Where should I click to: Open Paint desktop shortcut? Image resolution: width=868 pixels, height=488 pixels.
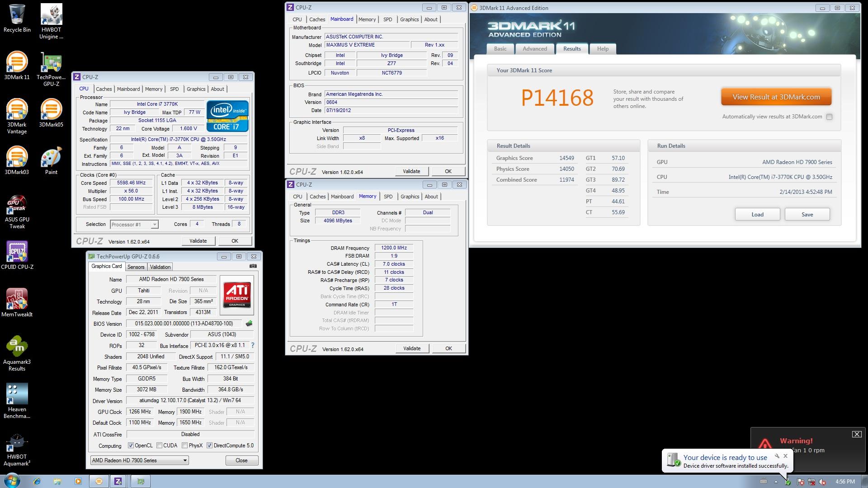(x=51, y=161)
